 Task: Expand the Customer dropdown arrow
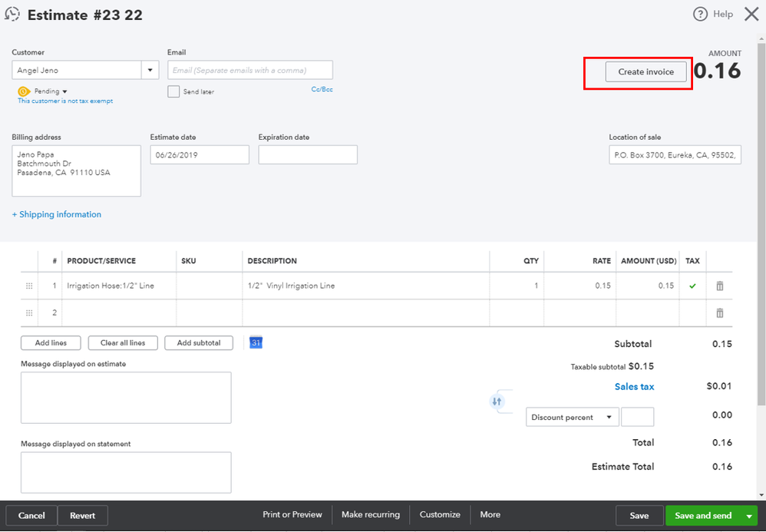pos(150,71)
